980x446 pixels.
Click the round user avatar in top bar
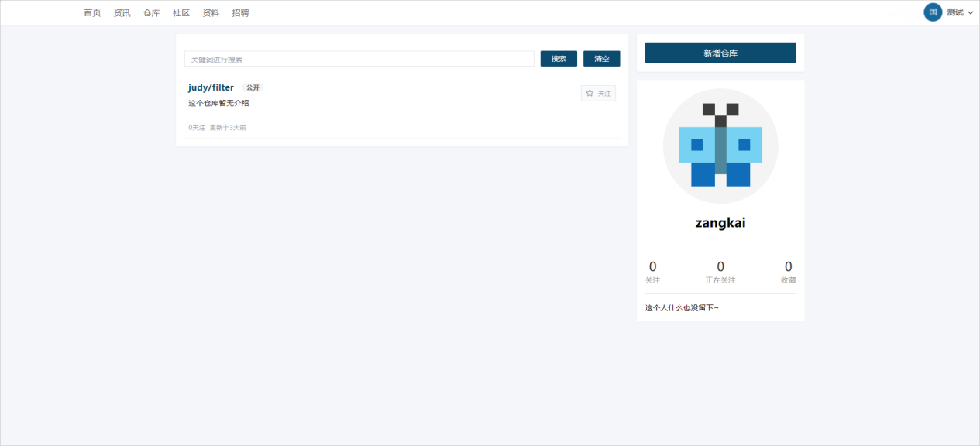[x=933, y=12]
